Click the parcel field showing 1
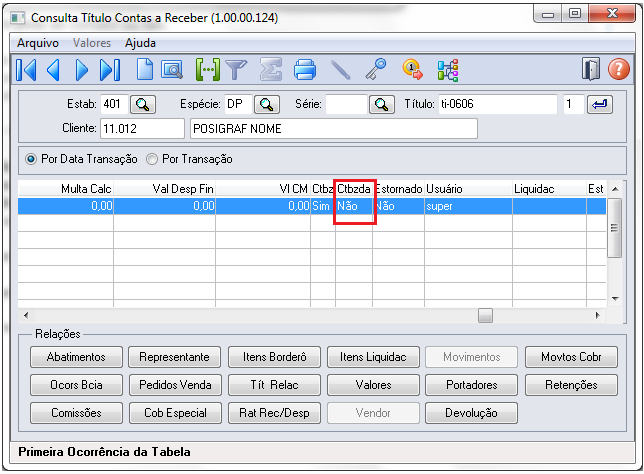The height and width of the screenshot is (474, 644). pos(573,104)
